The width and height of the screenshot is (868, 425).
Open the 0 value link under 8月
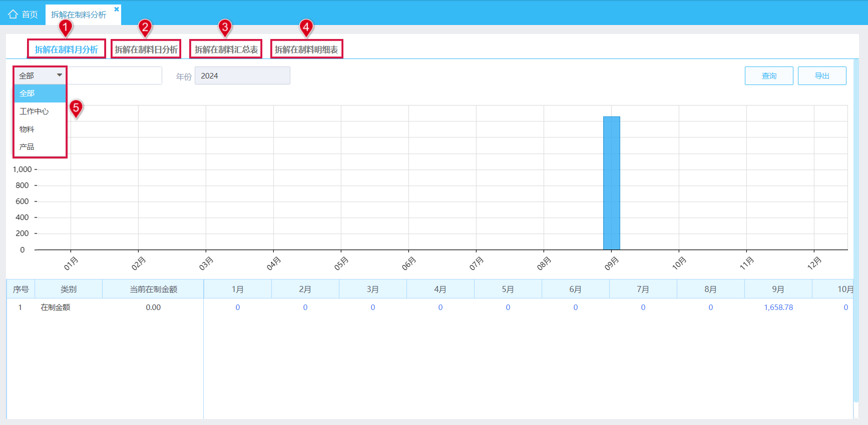(x=711, y=307)
